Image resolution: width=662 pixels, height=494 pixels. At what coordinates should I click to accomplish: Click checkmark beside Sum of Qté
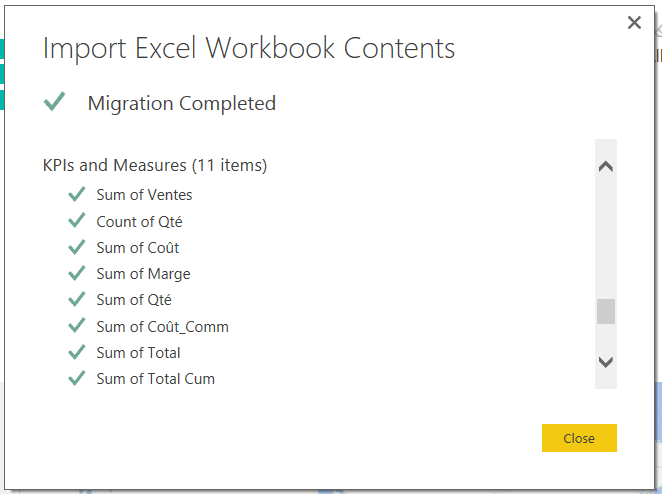[x=76, y=299]
